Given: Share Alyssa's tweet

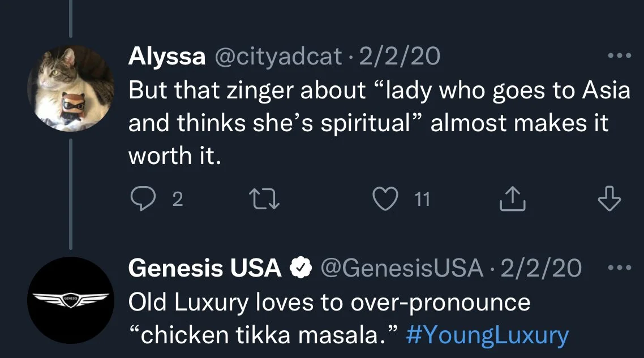Looking at the screenshot, I should (x=512, y=199).
